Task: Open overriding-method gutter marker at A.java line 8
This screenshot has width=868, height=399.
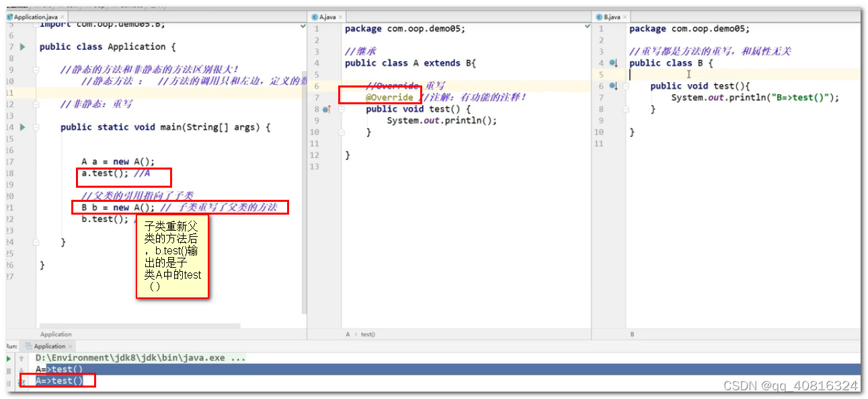Action: pyautogui.click(x=326, y=109)
